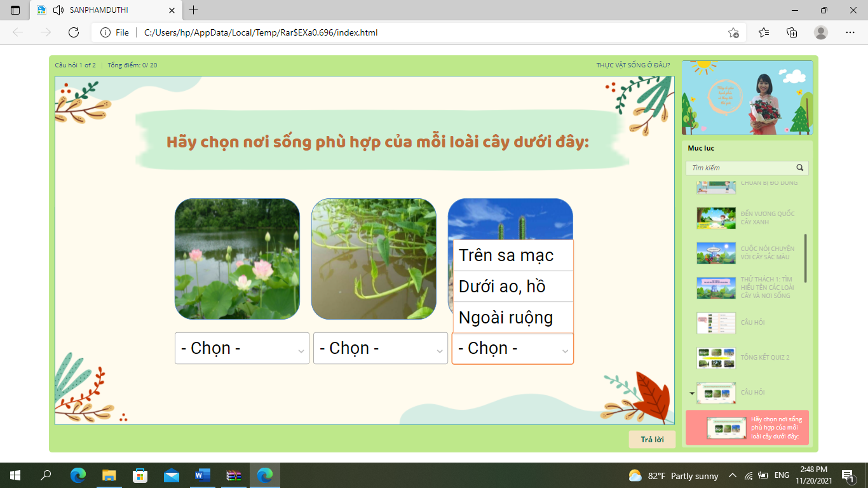Screen dimensions: 868x488
Task: Open Edge settings and more menu
Action: tap(850, 32)
